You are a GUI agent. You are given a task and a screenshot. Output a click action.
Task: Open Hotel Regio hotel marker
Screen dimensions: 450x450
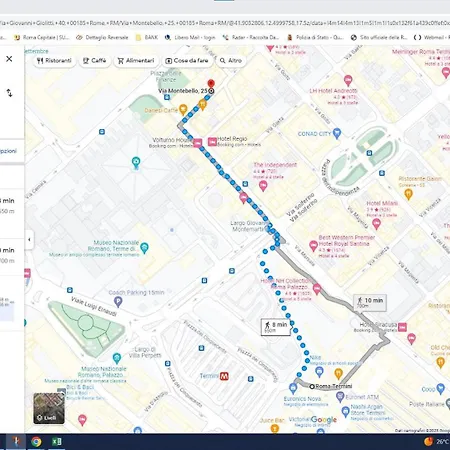pos(212,142)
